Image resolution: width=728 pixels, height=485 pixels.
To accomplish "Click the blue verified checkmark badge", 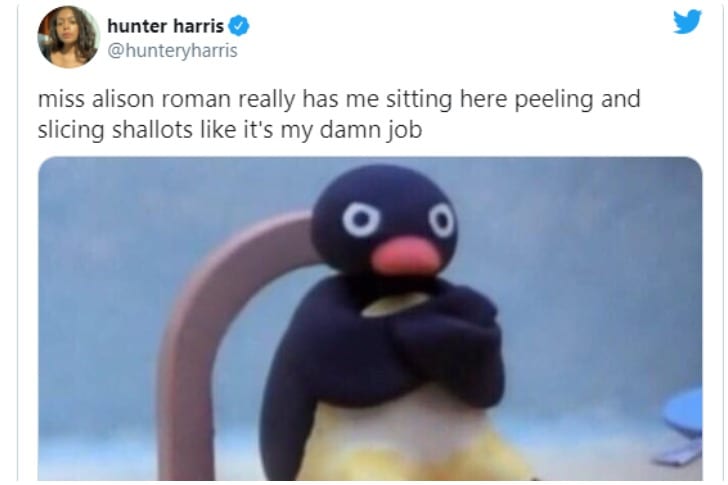I will [x=240, y=26].
